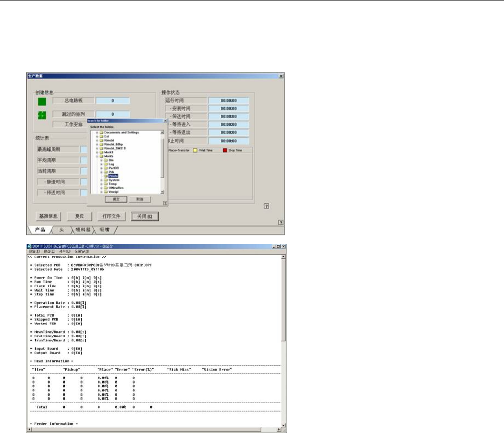Select the Temp folder in the tree
Screen dimensions: 504x433
(112, 184)
